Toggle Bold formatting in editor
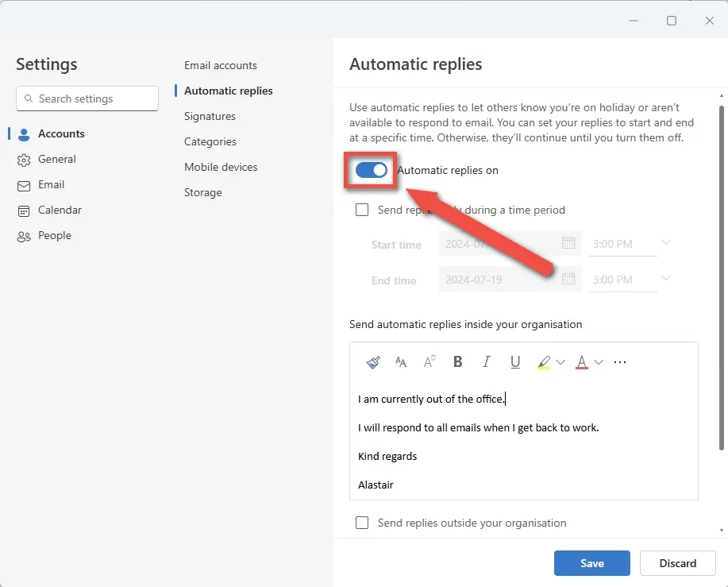 pyautogui.click(x=458, y=362)
